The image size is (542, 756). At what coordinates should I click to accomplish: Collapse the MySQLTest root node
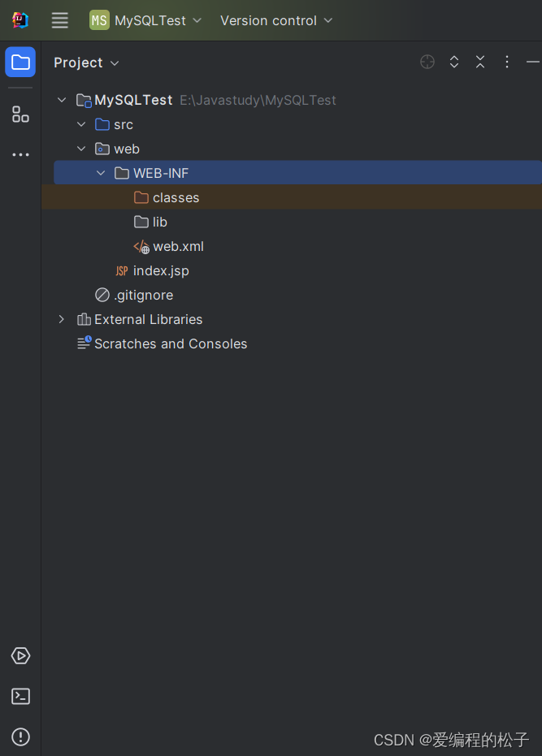pyautogui.click(x=62, y=100)
